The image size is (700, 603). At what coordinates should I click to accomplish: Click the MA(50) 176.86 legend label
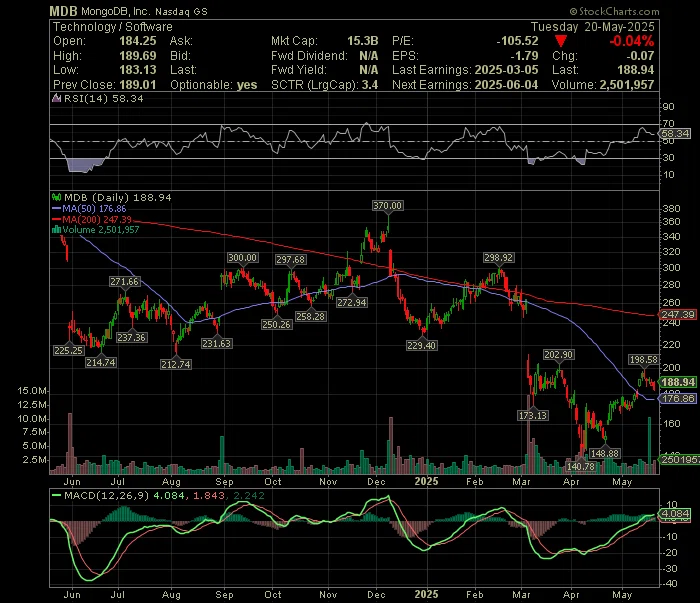pyautogui.click(x=94, y=209)
